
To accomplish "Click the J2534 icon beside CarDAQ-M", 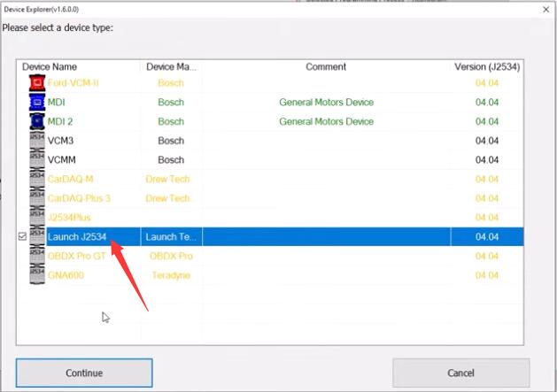I will tap(37, 179).
